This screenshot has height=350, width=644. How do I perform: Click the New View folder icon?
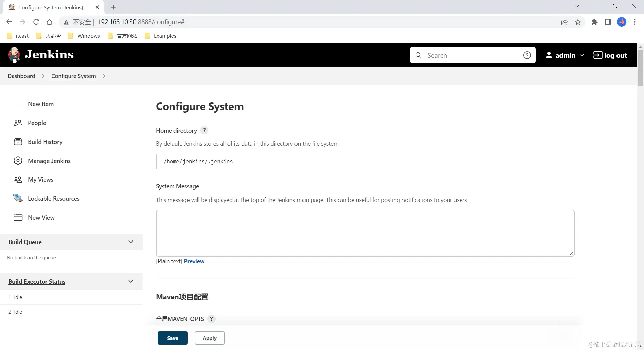coord(18,217)
